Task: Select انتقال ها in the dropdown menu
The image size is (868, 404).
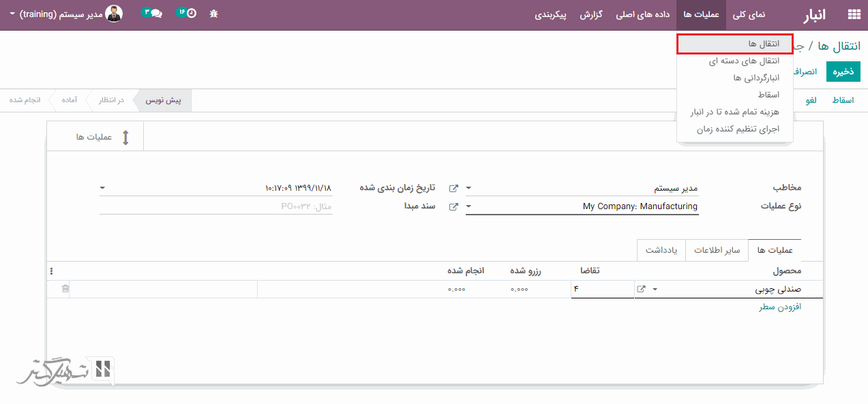Action: (734, 44)
